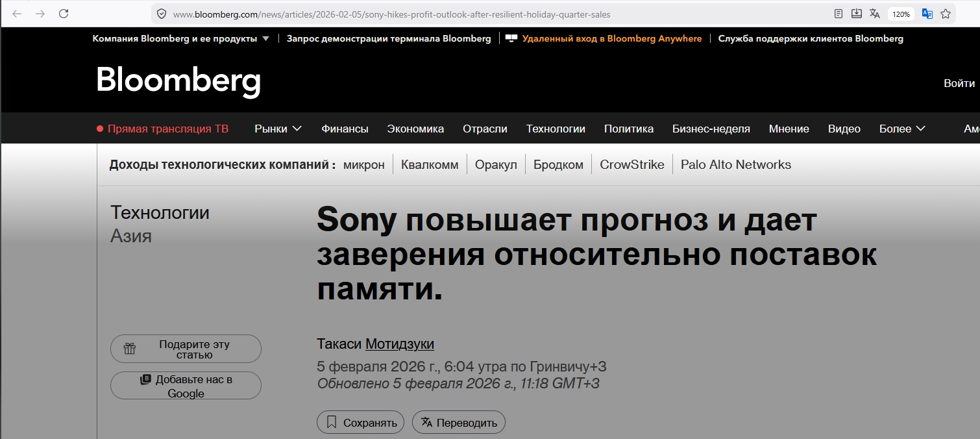The image size is (980, 439).
Task: Open the Видео section
Action: 844,129
